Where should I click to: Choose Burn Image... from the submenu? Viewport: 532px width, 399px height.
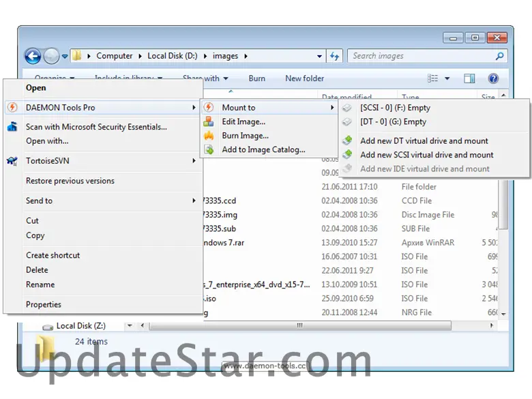pos(246,136)
